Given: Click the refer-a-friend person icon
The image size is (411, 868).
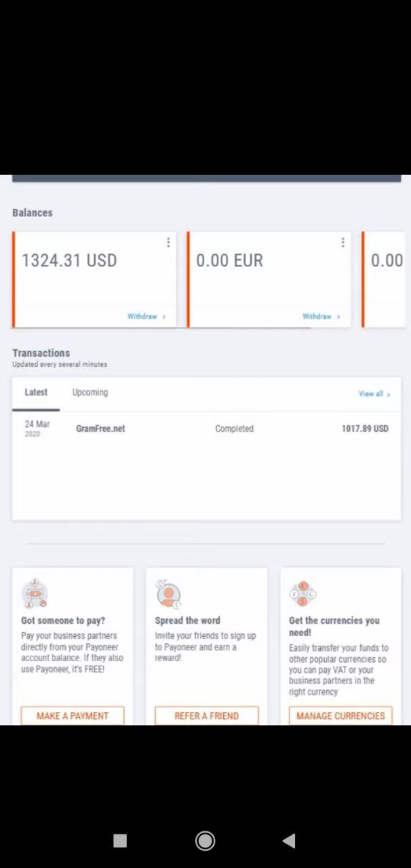Looking at the screenshot, I should tap(168, 594).
